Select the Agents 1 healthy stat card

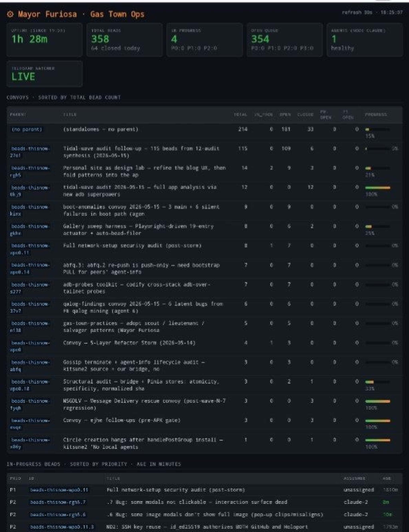[x=364, y=40]
